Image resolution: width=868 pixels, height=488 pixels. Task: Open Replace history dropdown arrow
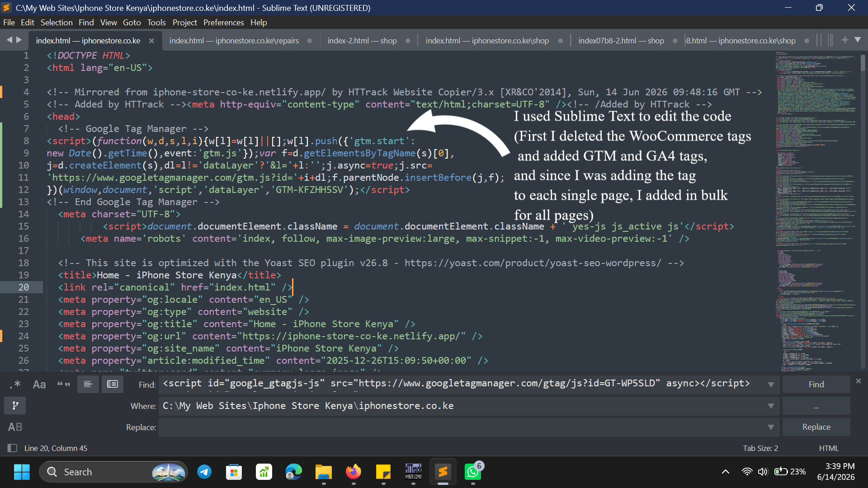pos(771,427)
